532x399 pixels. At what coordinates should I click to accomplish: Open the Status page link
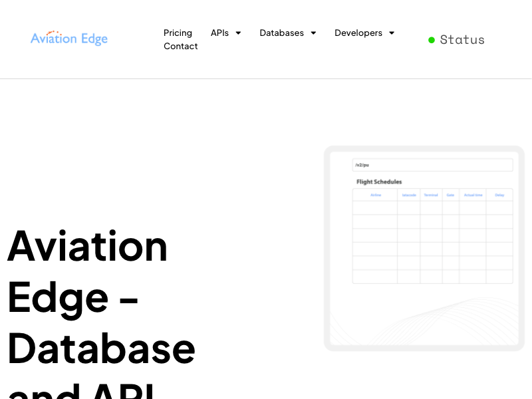pyautogui.click(x=462, y=40)
